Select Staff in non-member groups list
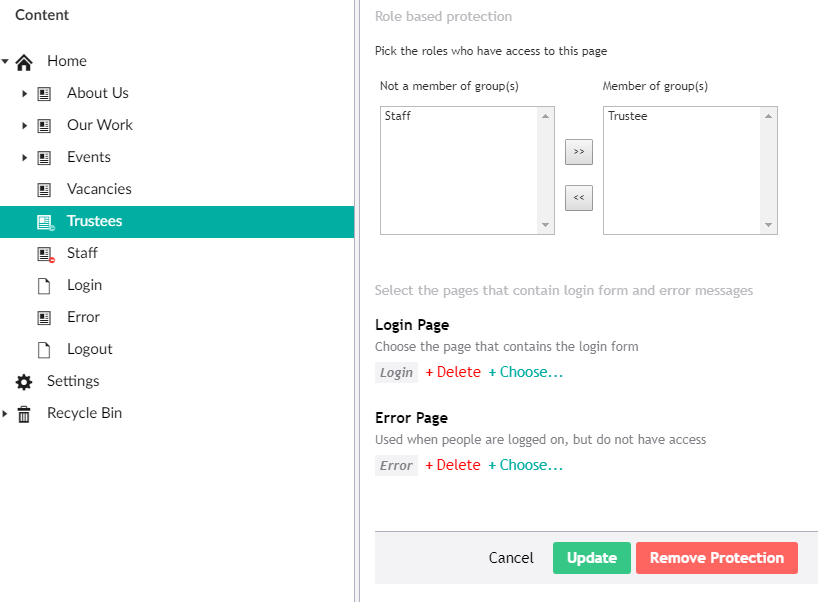The image size is (838, 602). 398,116
